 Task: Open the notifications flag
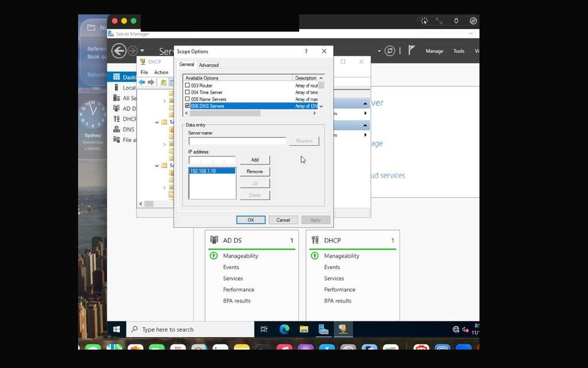click(x=411, y=50)
